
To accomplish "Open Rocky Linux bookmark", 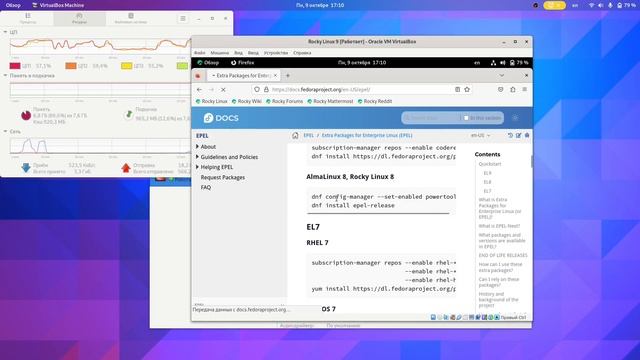I will (x=211, y=101).
